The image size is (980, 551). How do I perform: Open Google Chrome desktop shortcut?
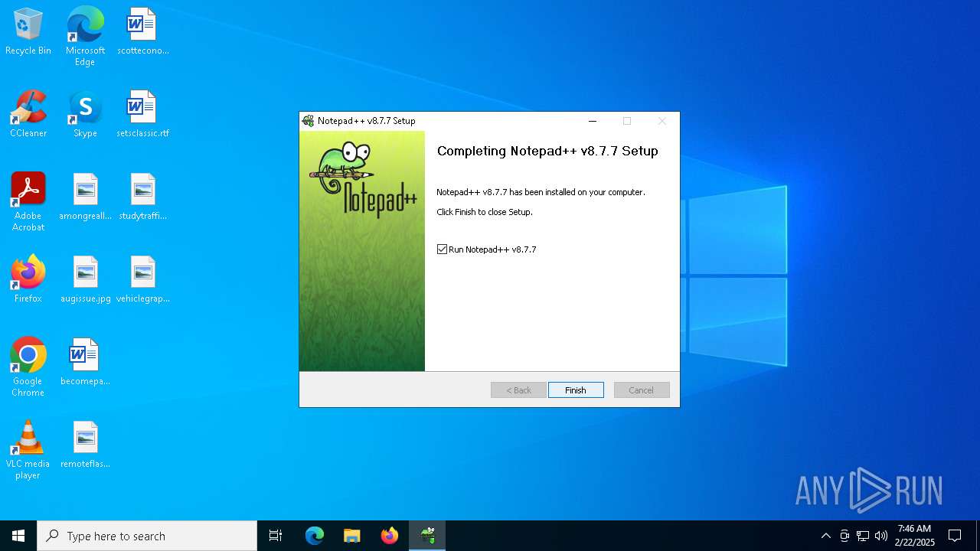[28, 367]
